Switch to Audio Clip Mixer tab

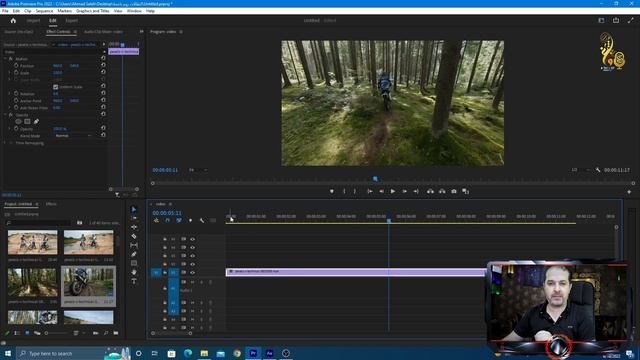pyautogui.click(x=103, y=31)
